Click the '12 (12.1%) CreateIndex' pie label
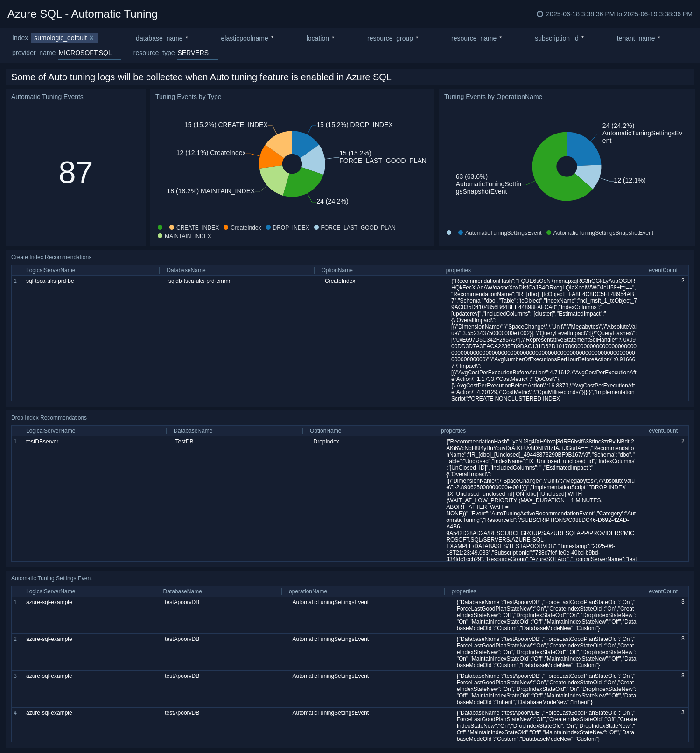This screenshot has height=753, width=700. 211,153
